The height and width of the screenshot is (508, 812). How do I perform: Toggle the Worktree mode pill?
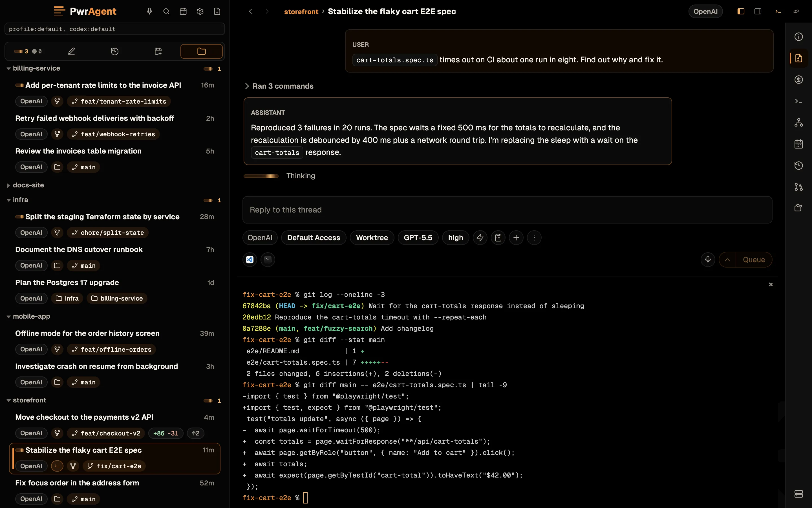coord(372,238)
